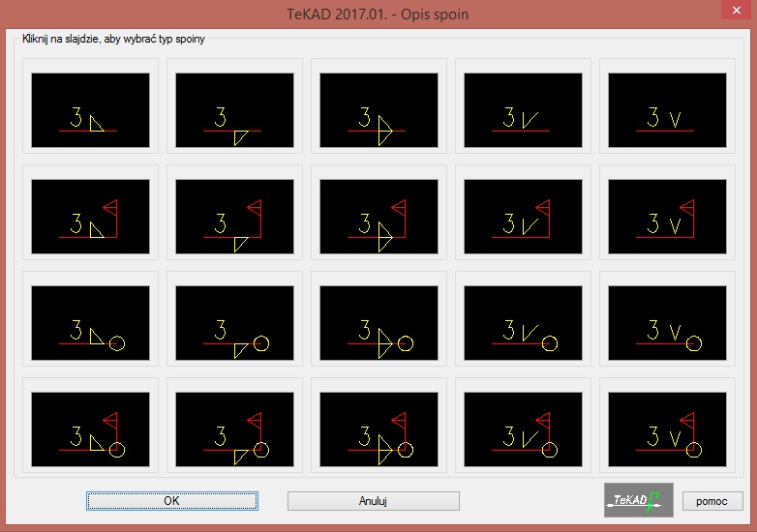Screen dimensions: 757x532
Task: Pick fillet weld above line with circle only
Action: tap(90, 323)
